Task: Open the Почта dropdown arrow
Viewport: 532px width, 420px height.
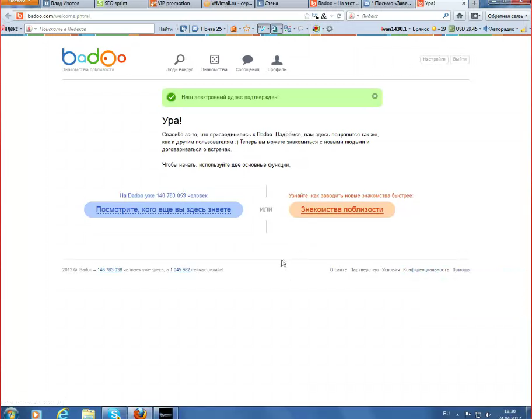Action: click(225, 29)
